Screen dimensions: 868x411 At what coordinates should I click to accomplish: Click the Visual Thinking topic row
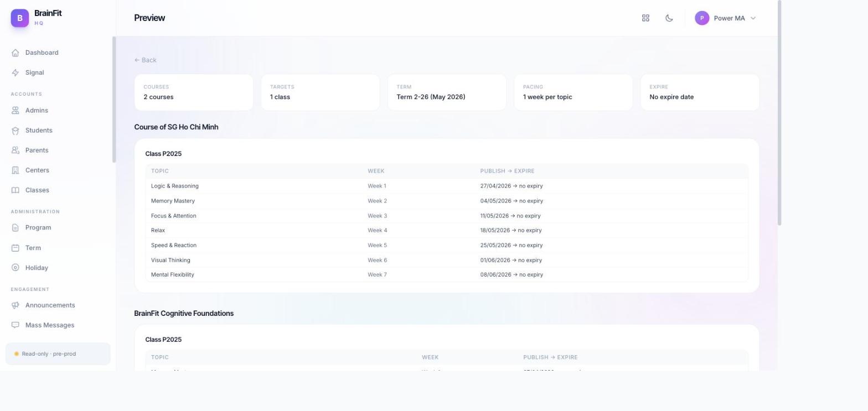pyautogui.click(x=447, y=260)
